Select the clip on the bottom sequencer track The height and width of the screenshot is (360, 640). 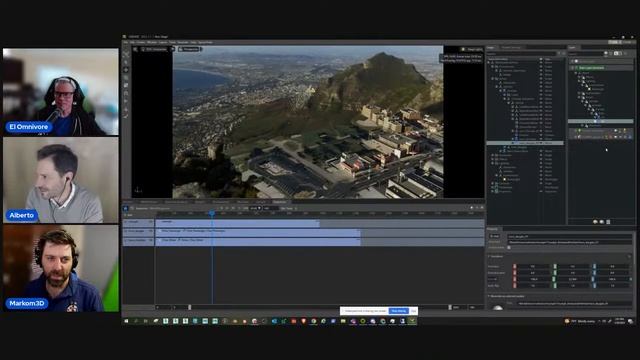click(258, 242)
